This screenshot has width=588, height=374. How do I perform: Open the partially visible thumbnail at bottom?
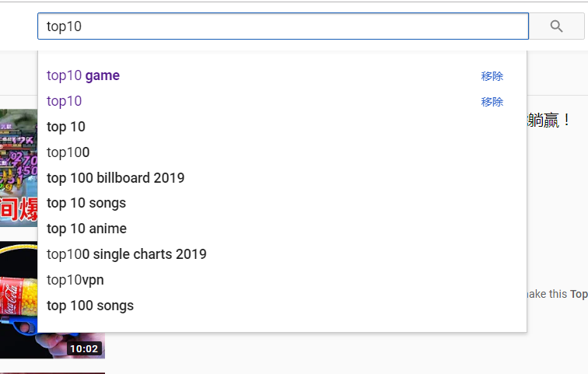point(53,373)
